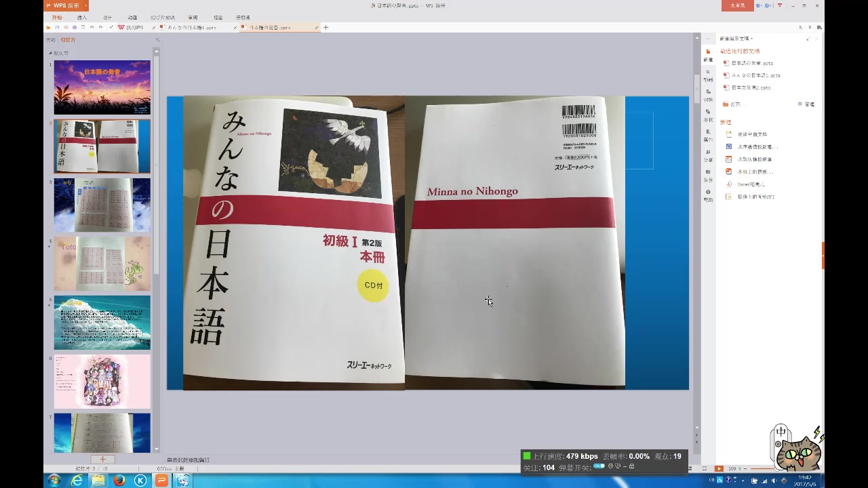Click 新建空白文档 option
Screen dimensions: 868x488
[x=747, y=134]
